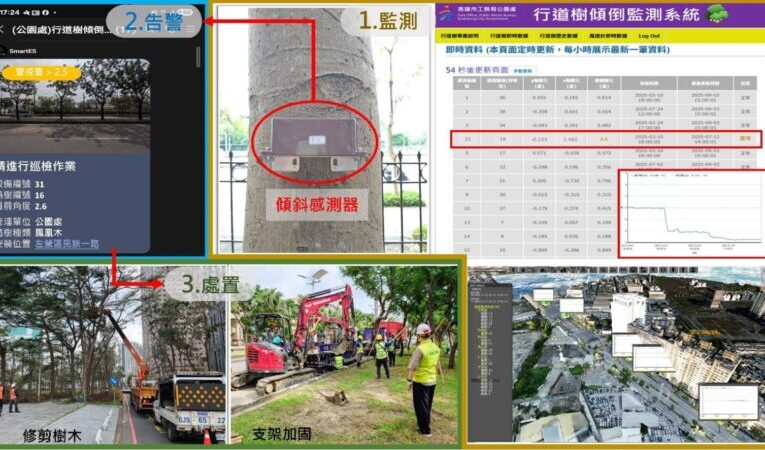765x450 pixels.
Task: Click the green tree icon in the purple header
Action: point(717,14)
